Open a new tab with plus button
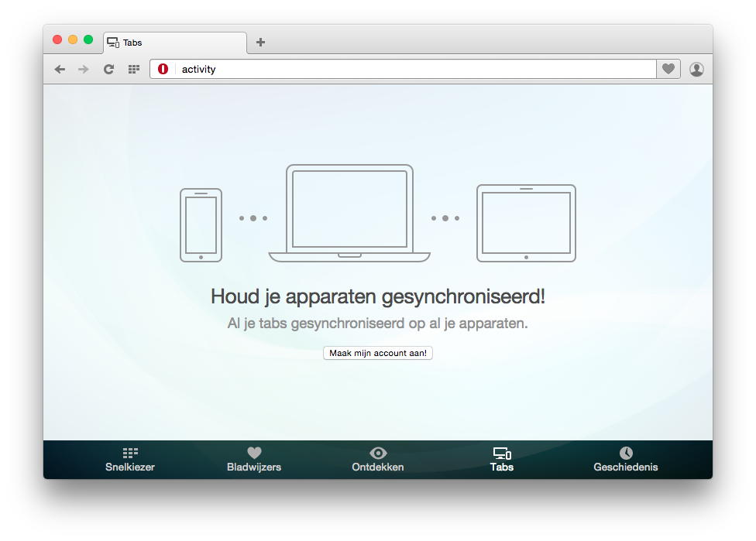The width and height of the screenshot is (756, 541). click(x=260, y=43)
